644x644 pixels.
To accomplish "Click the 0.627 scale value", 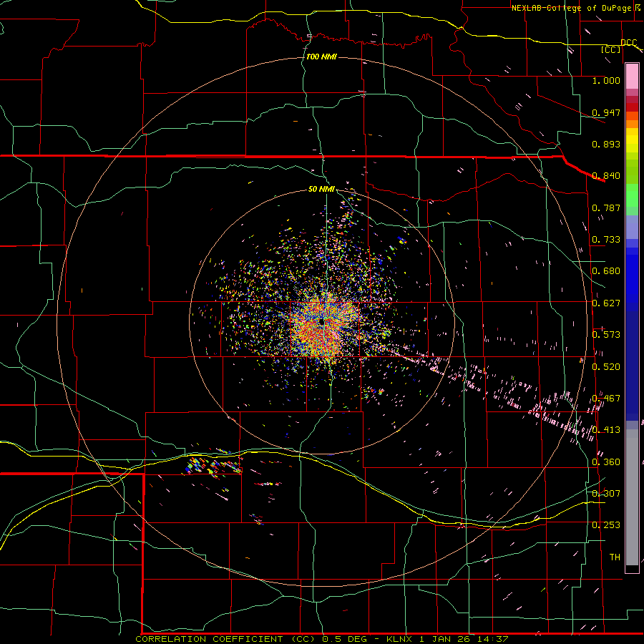I will click(x=606, y=303).
